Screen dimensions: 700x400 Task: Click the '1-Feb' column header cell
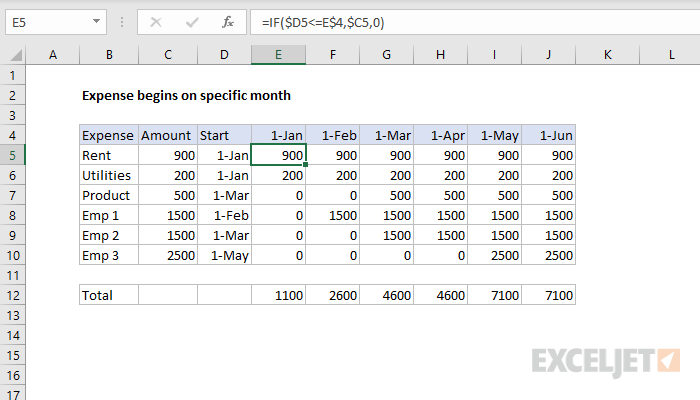pyautogui.click(x=333, y=135)
